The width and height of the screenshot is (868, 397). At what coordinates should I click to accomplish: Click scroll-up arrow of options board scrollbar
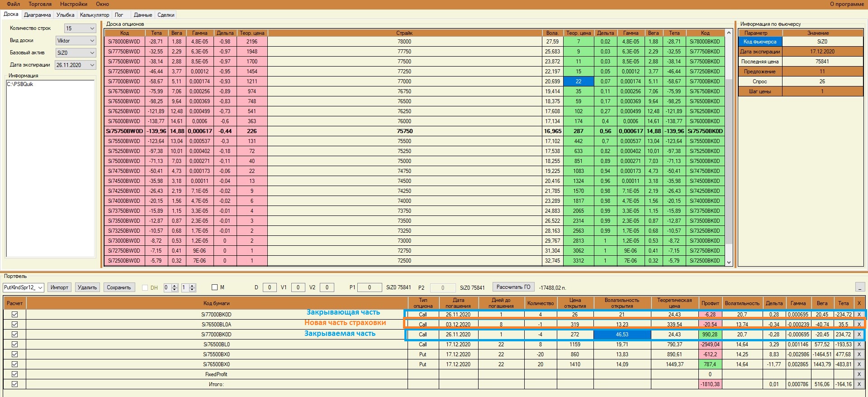[729, 33]
